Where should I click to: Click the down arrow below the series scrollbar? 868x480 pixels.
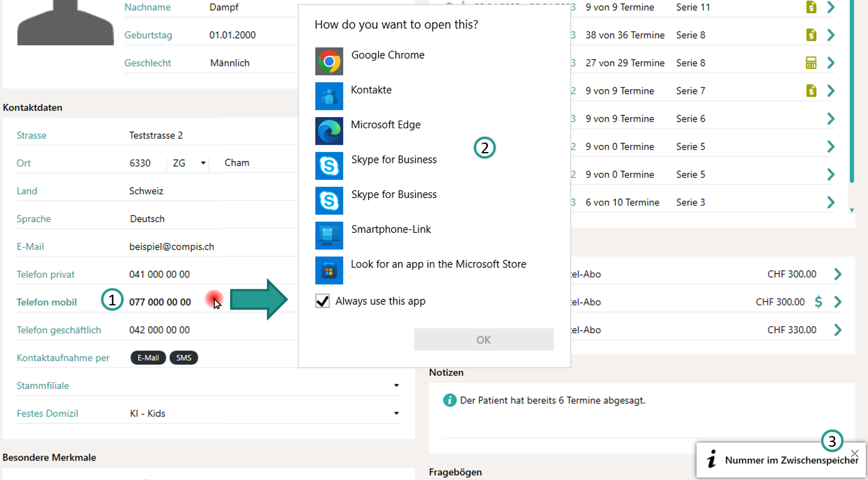tap(852, 210)
